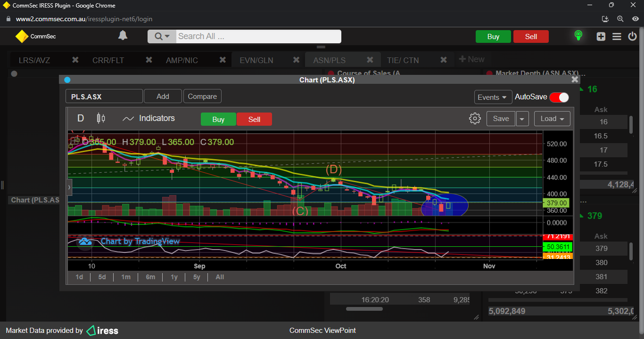Toggle the AutoSave switch
Screen dimensions: 644x339
click(x=559, y=97)
